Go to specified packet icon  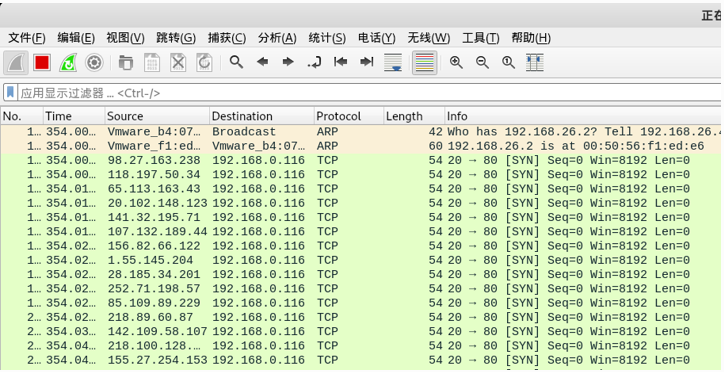click(314, 63)
